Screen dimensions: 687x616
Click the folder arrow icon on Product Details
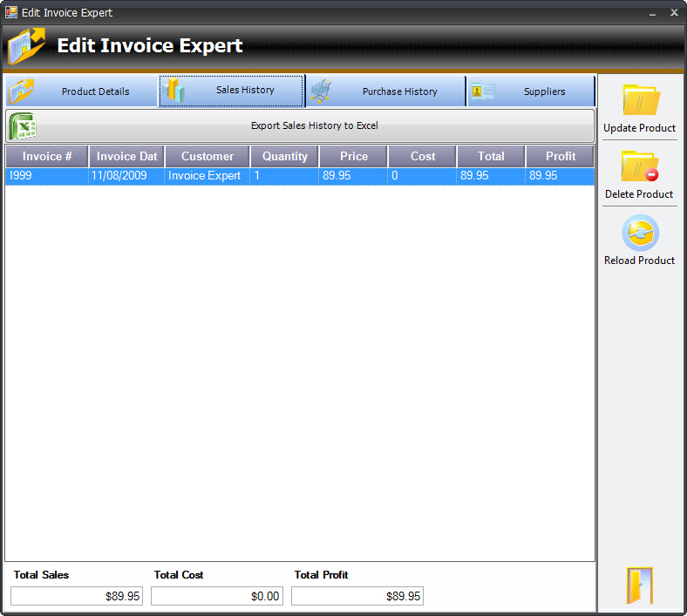[x=21, y=91]
